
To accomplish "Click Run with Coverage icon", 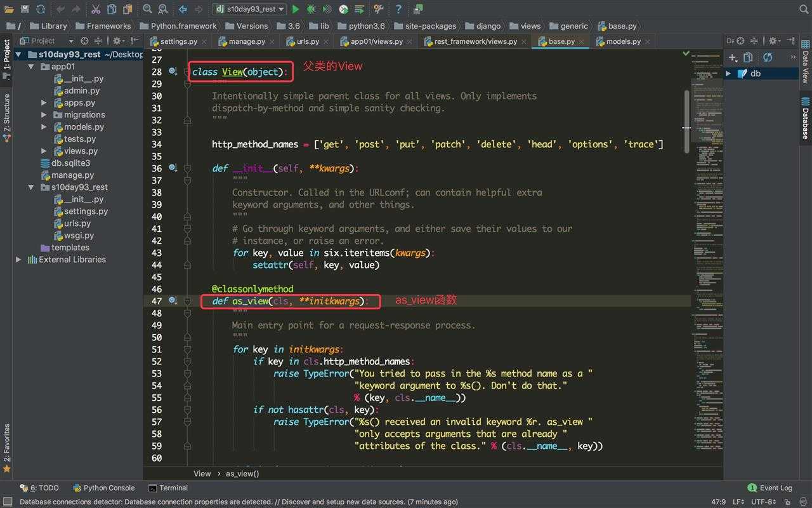I will coord(327,9).
